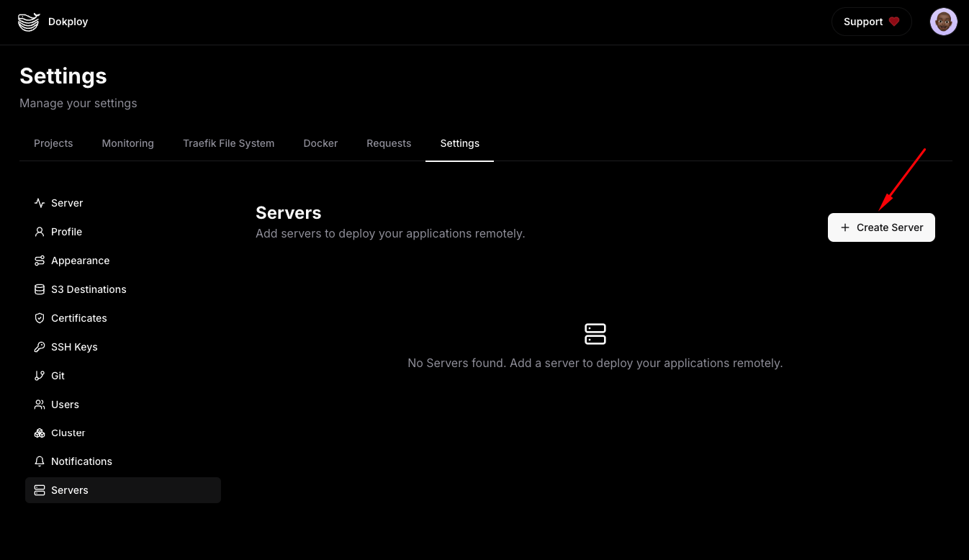
Task: Open Appearance settings in sidebar
Action: [80, 261]
